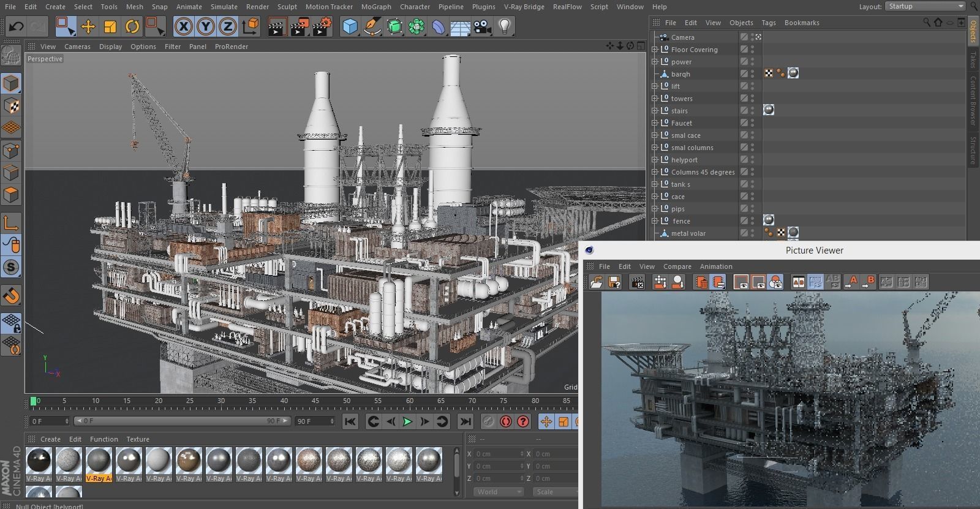Toggle layer checkbox for cace row
980x509 pixels.
pyautogui.click(x=744, y=197)
